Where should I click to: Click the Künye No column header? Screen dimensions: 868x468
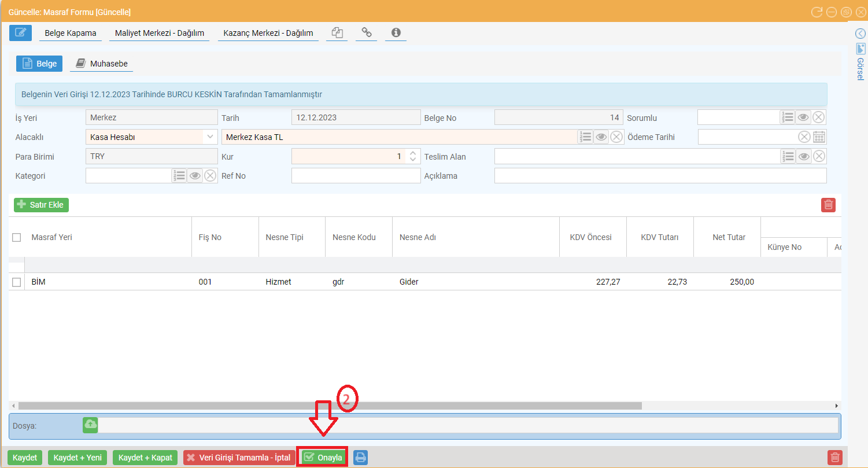point(793,247)
